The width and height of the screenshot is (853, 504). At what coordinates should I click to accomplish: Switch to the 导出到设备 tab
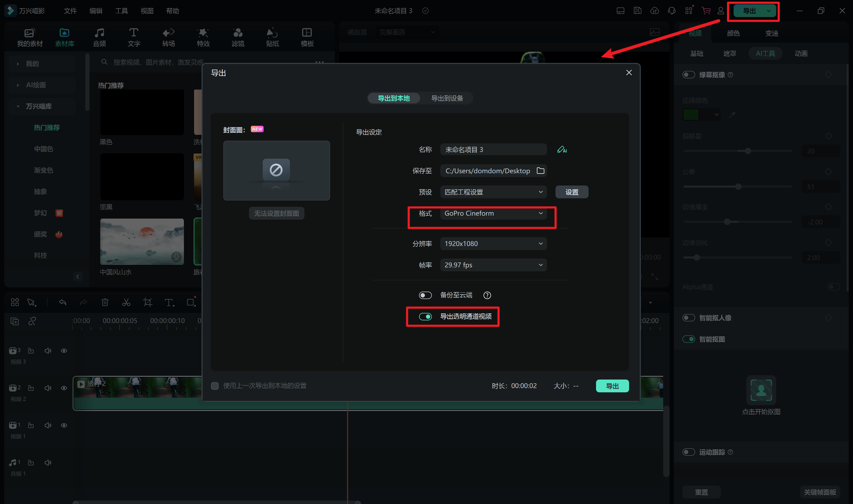[447, 98]
